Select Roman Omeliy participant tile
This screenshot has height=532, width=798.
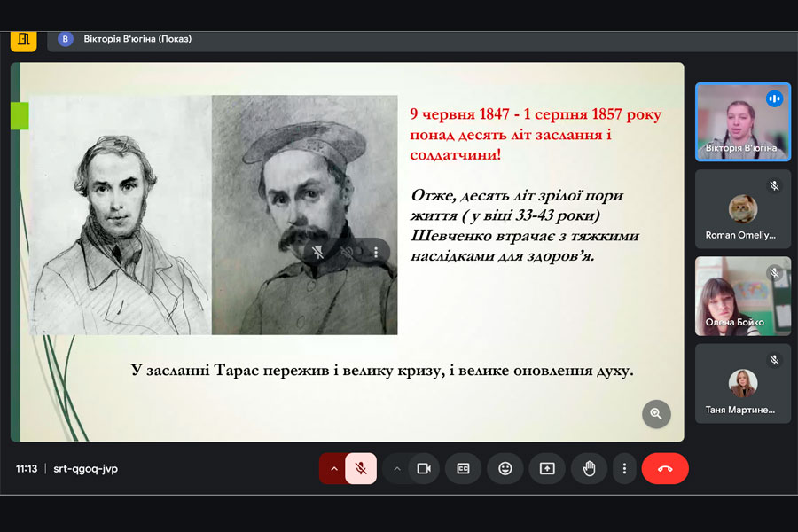743,209
